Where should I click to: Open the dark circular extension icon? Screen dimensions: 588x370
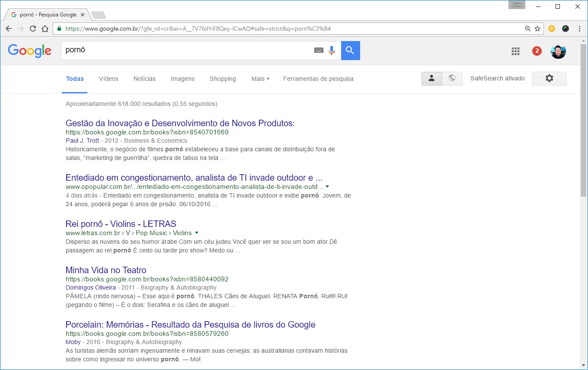pos(566,29)
